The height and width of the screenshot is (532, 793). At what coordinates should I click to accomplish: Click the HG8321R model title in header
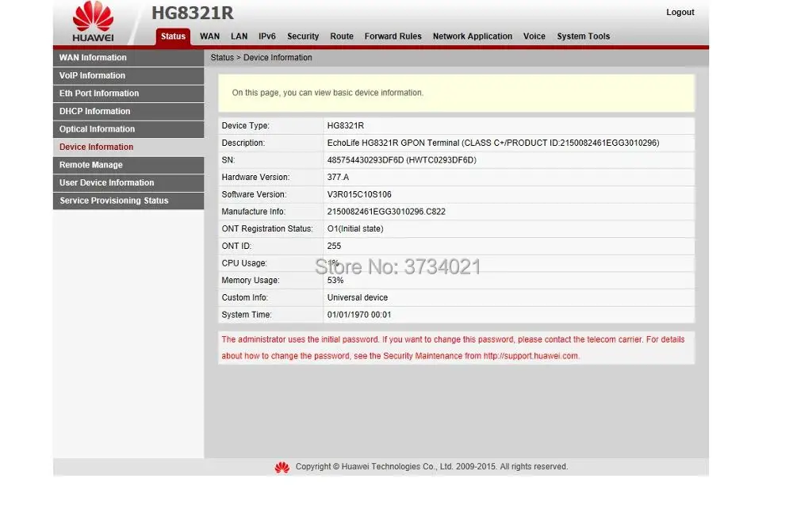click(x=193, y=13)
